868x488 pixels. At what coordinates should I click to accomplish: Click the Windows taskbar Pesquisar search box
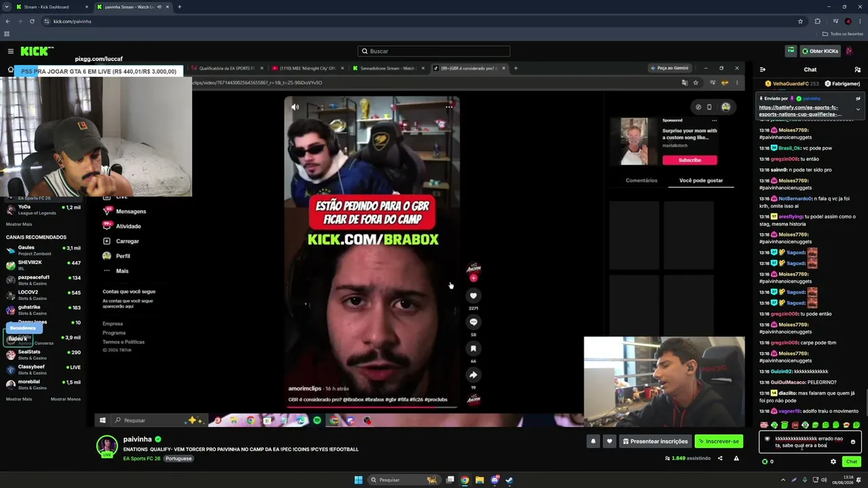click(x=405, y=480)
